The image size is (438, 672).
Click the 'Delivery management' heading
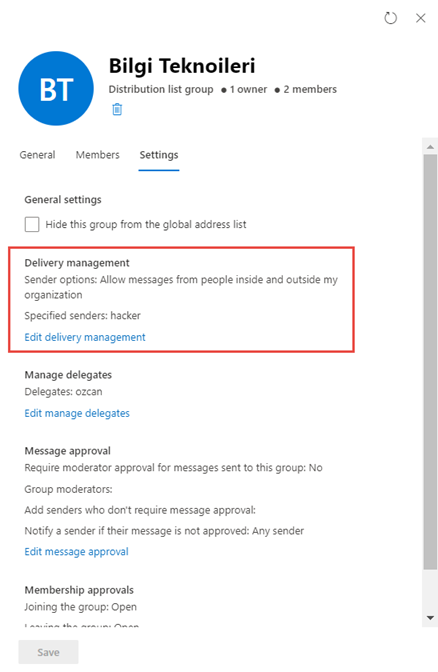pos(77,263)
